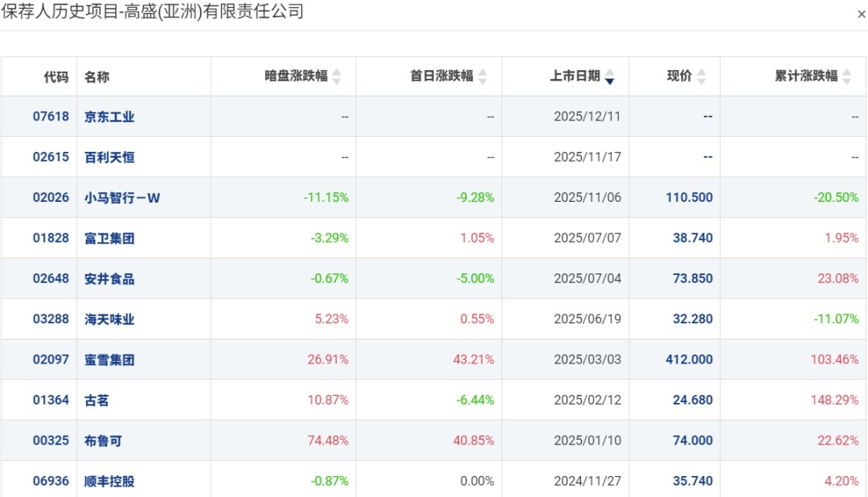868x497 pixels.
Task: Click cumulative change 148.29%
Action: point(835,400)
